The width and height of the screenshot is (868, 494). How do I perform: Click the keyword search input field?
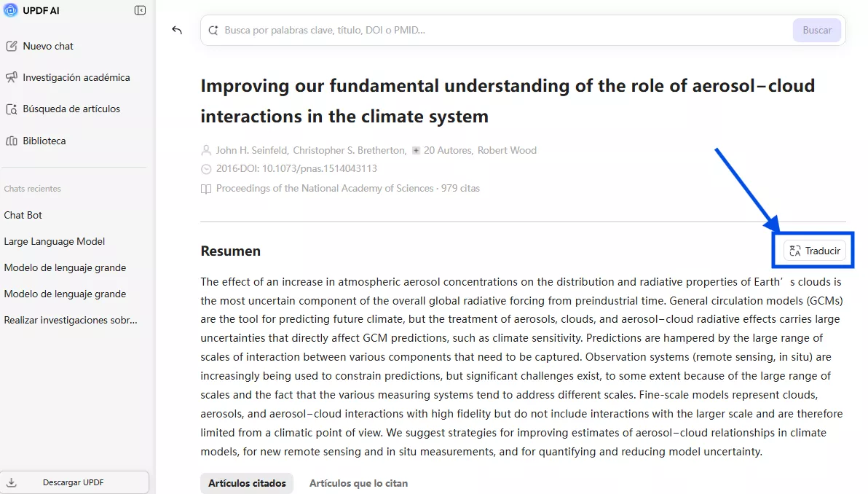click(x=502, y=31)
